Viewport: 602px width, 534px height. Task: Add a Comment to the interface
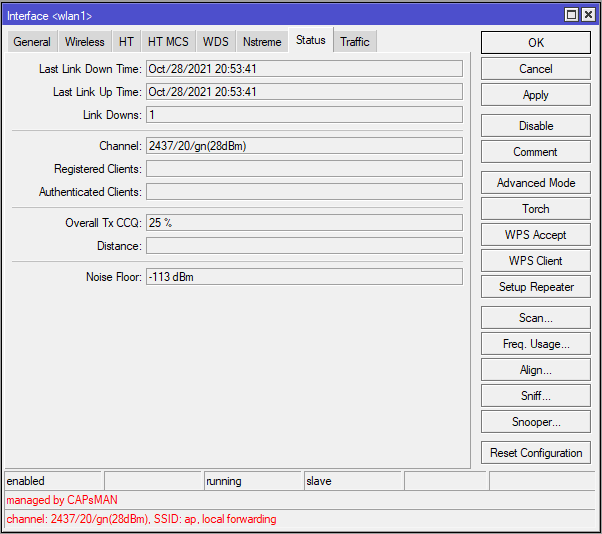536,152
